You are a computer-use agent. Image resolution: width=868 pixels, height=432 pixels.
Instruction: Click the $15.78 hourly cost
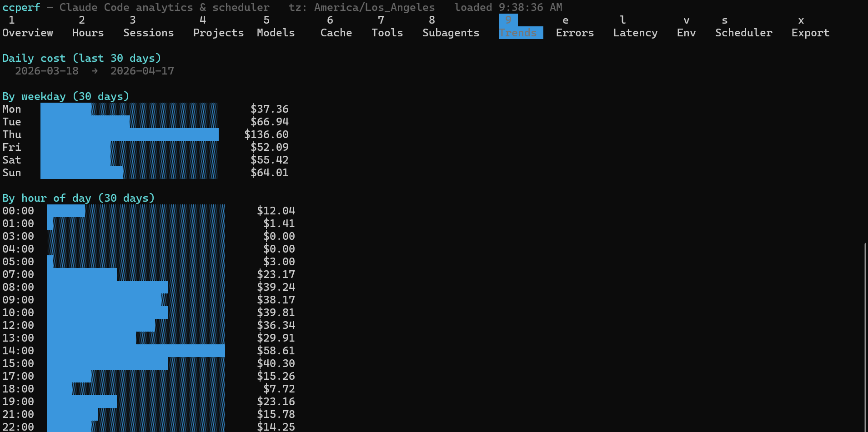[276, 414]
